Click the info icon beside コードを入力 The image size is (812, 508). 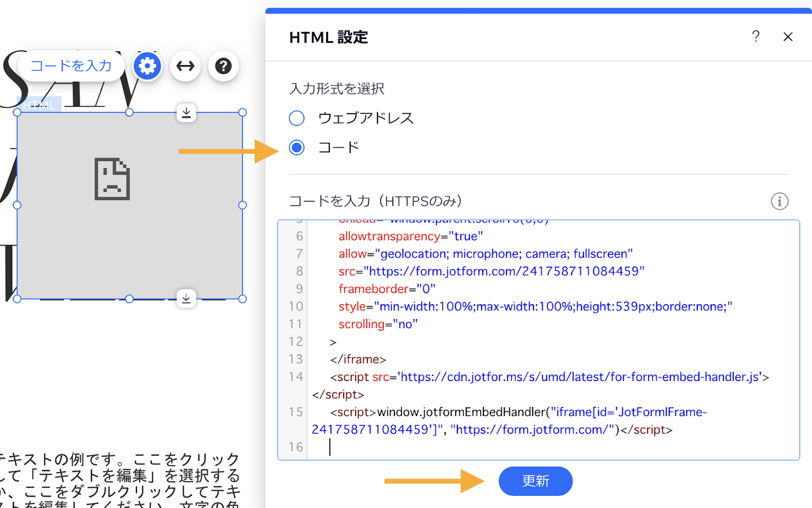[780, 201]
